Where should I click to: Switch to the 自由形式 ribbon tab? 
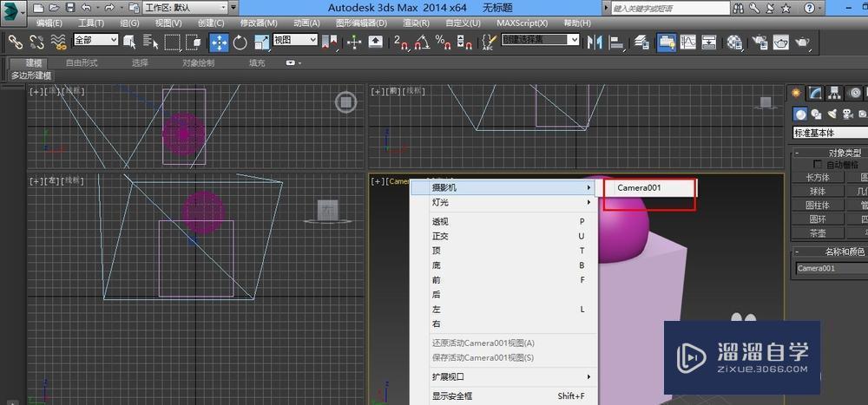82,63
